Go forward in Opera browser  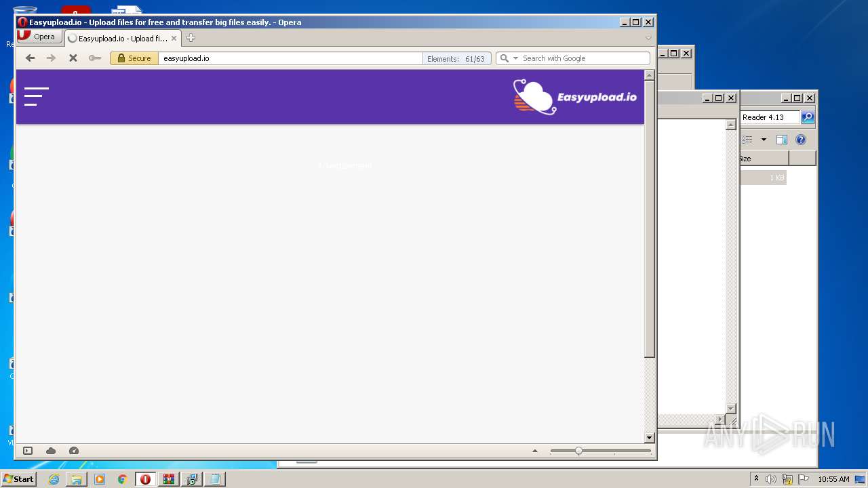tap(51, 58)
